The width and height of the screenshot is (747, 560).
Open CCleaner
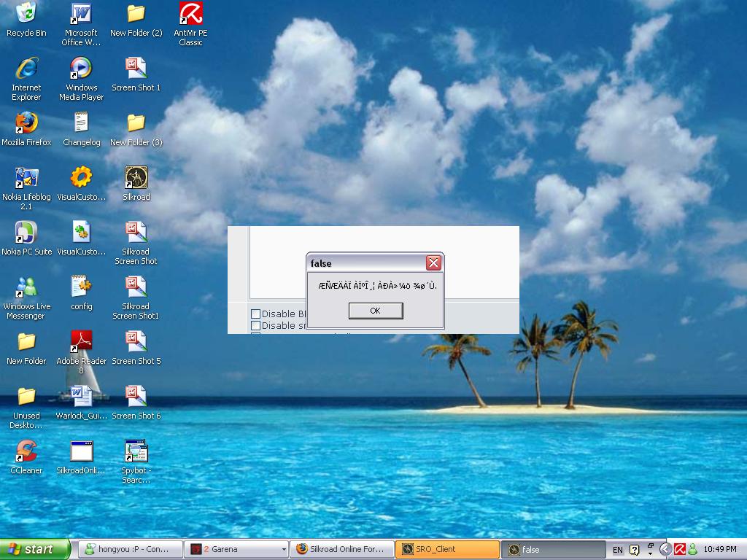point(26,451)
